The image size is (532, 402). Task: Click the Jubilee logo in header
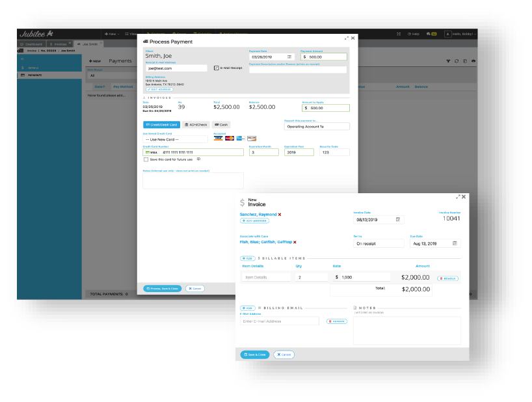click(x=36, y=34)
